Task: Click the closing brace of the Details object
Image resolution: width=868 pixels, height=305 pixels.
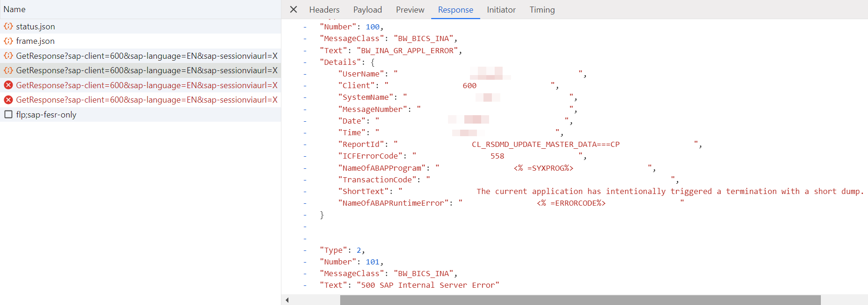Action: (x=322, y=215)
